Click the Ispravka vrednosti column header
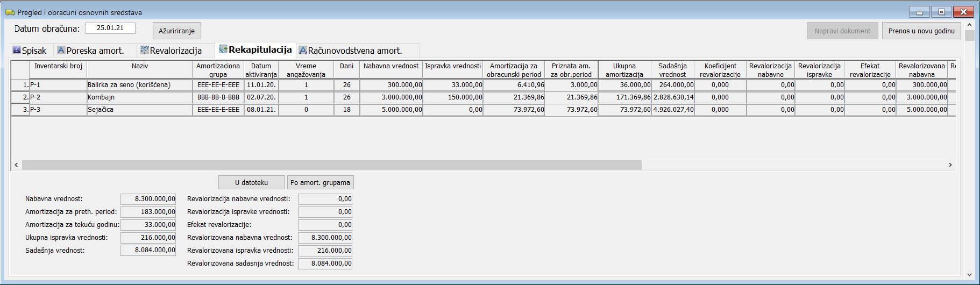980x285 pixels. click(x=453, y=70)
